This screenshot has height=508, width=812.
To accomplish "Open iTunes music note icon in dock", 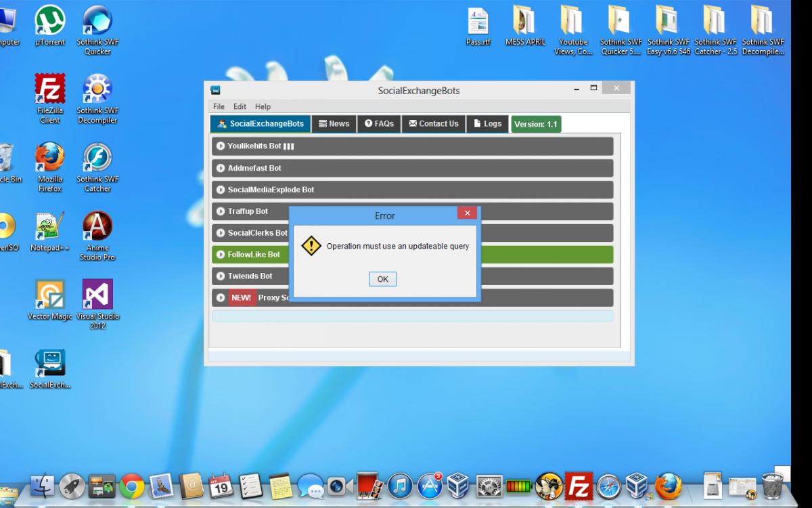I will tap(400, 486).
